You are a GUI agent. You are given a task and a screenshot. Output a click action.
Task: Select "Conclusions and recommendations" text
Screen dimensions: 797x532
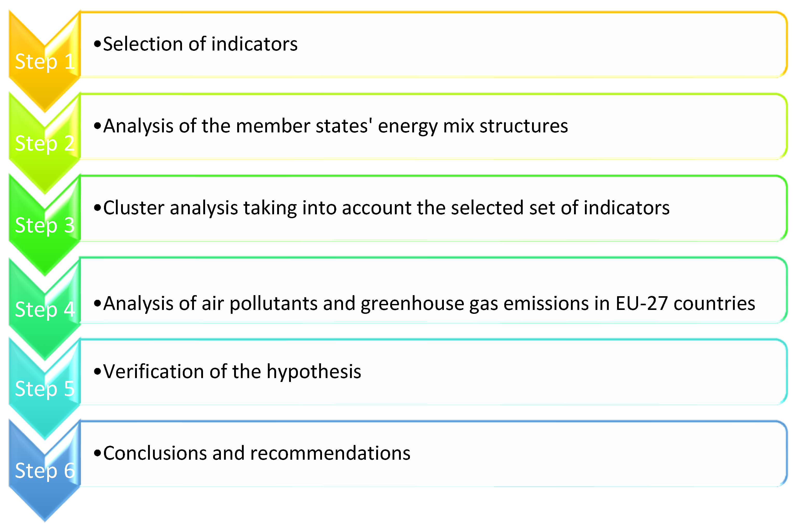tap(257, 453)
